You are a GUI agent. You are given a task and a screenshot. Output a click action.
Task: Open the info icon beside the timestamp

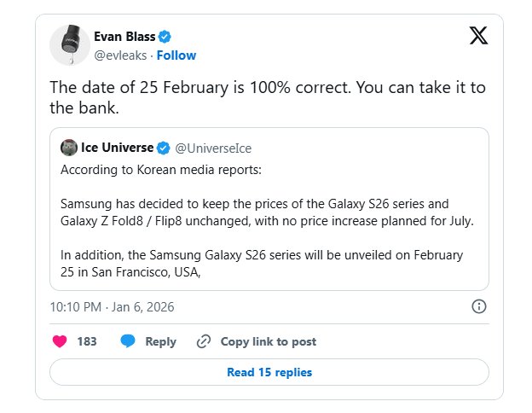(x=479, y=306)
